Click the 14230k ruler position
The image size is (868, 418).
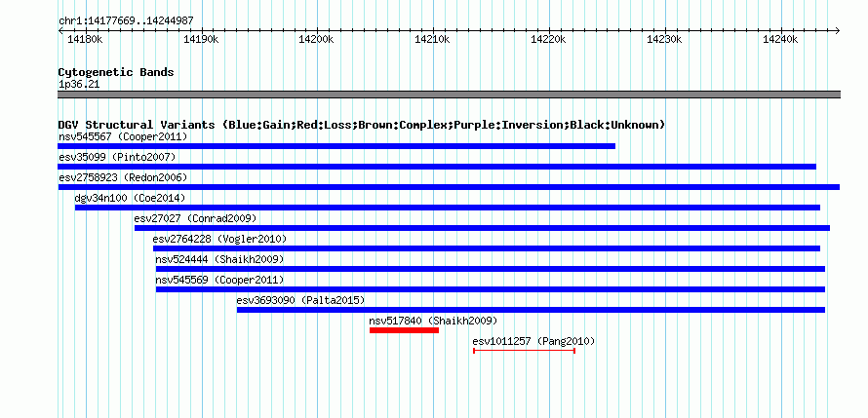(x=665, y=39)
